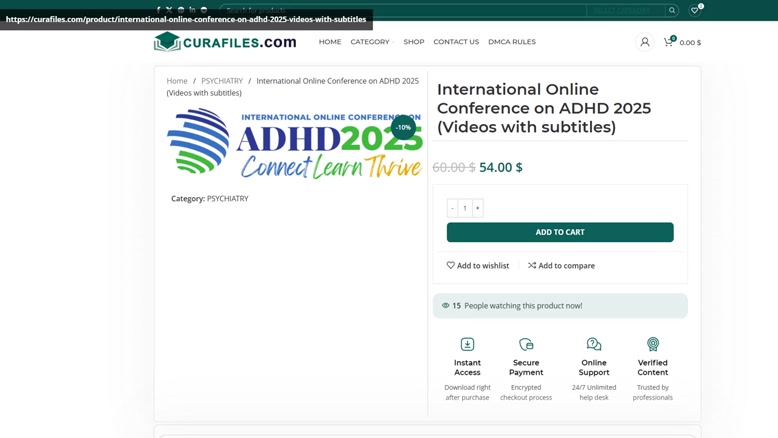The height and width of the screenshot is (438, 778).
Task: Click the Facebook social icon
Action: (x=158, y=9)
